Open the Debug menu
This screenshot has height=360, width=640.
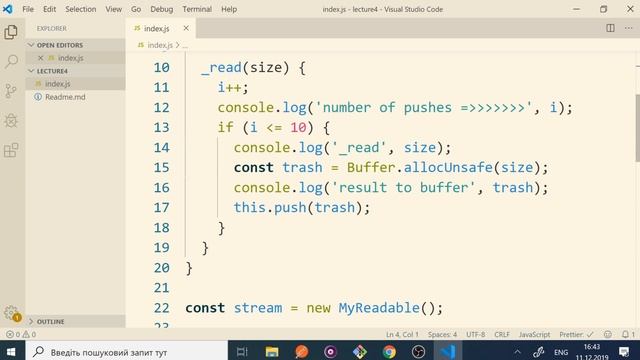click(162, 9)
